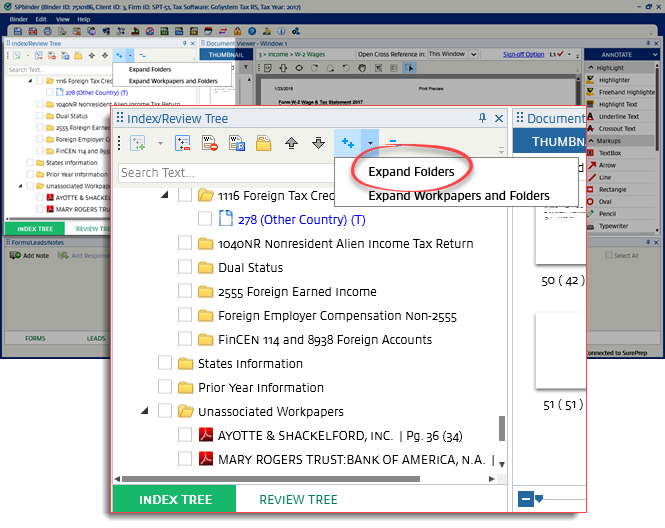
Task: Select the Highlighter annotation tool
Action: tap(613, 80)
